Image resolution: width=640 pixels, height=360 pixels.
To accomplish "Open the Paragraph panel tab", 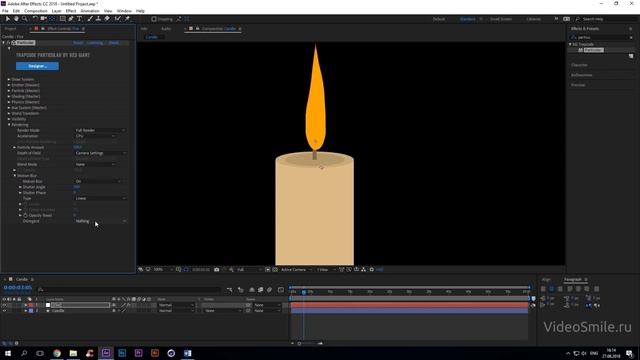I will (573, 280).
